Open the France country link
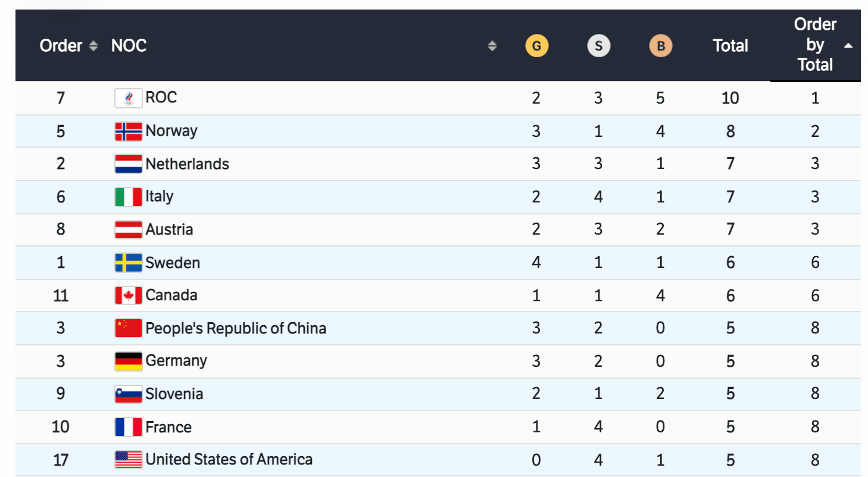Viewport: 868px width, 477px height. (x=168, y=427)
